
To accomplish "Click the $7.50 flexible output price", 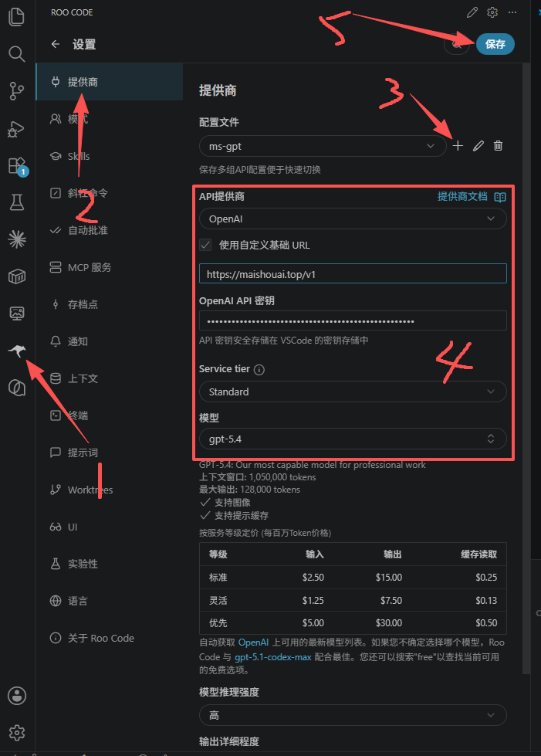I will (391, 601).
